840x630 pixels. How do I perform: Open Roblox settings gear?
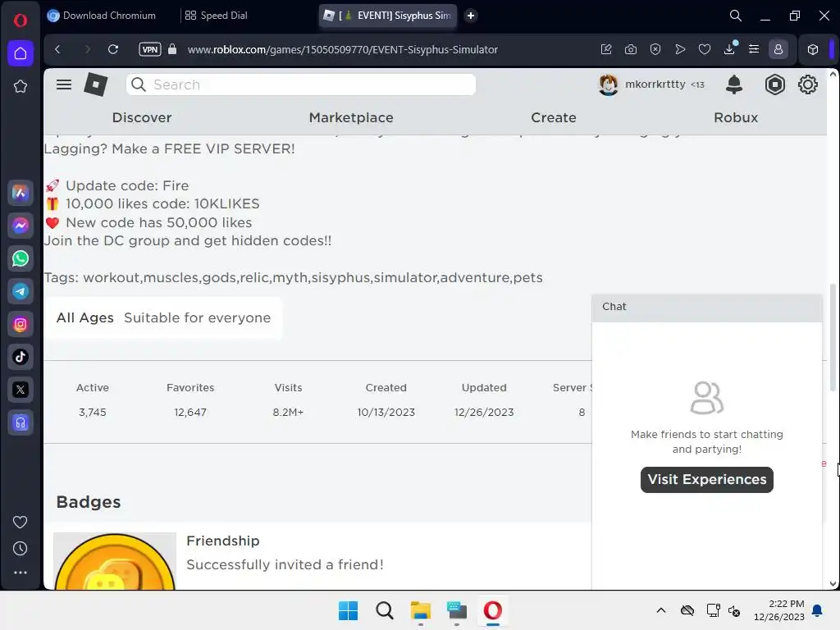coord(807,84)
